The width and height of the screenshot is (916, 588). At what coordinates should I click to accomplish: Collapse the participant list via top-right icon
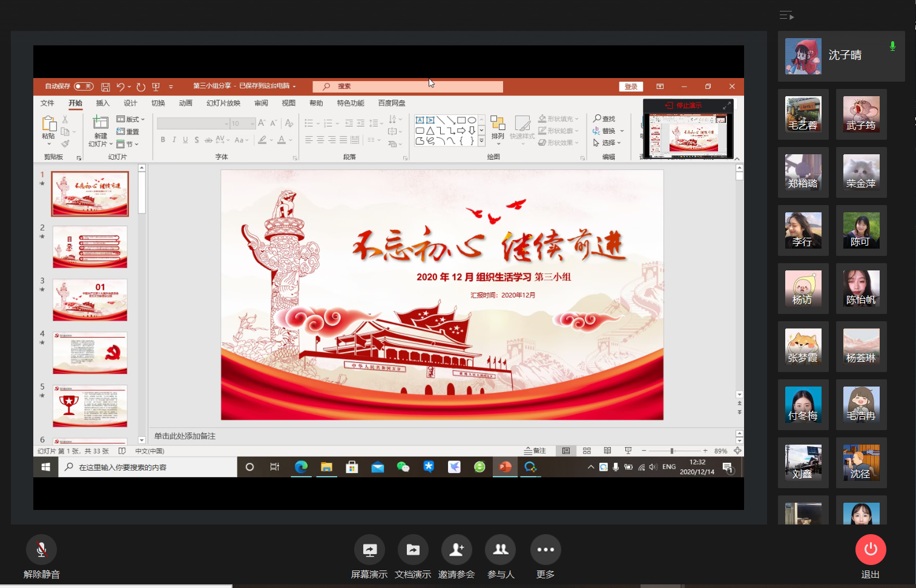coord(786,16)
